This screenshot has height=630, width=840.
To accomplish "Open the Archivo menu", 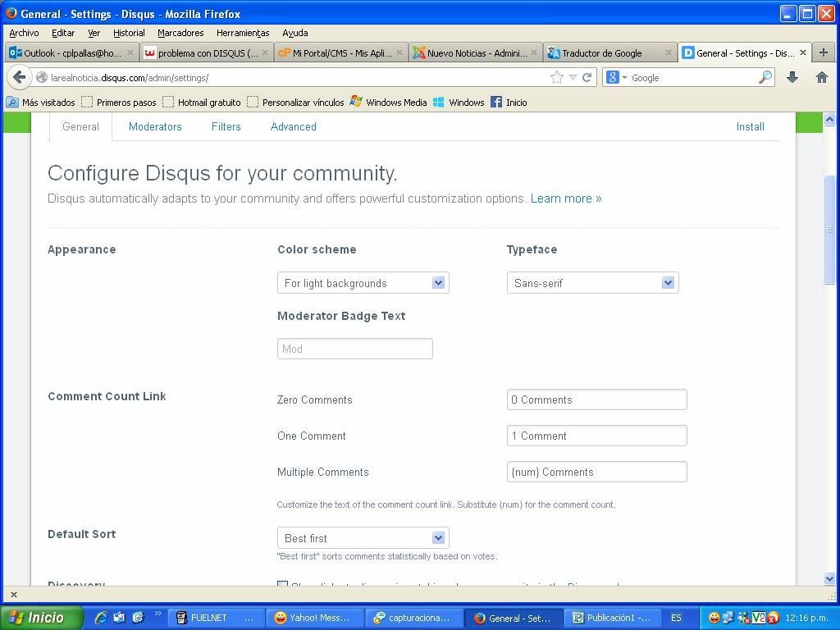I will (x=24, y=33).
